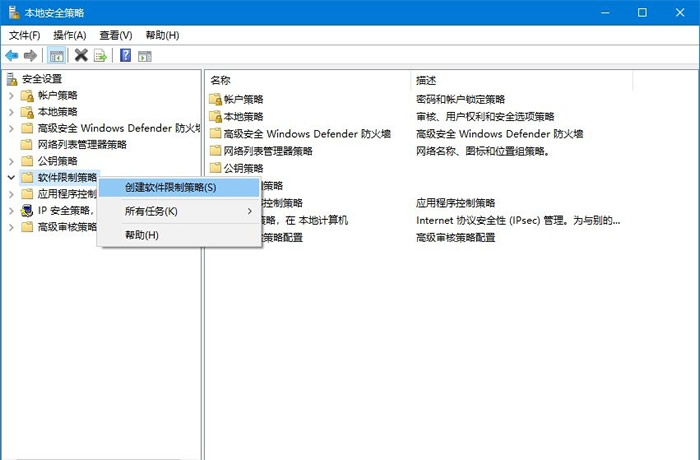Minimize the 本地安全策略 window
The image size is (700, 460).
click(605, 13)
